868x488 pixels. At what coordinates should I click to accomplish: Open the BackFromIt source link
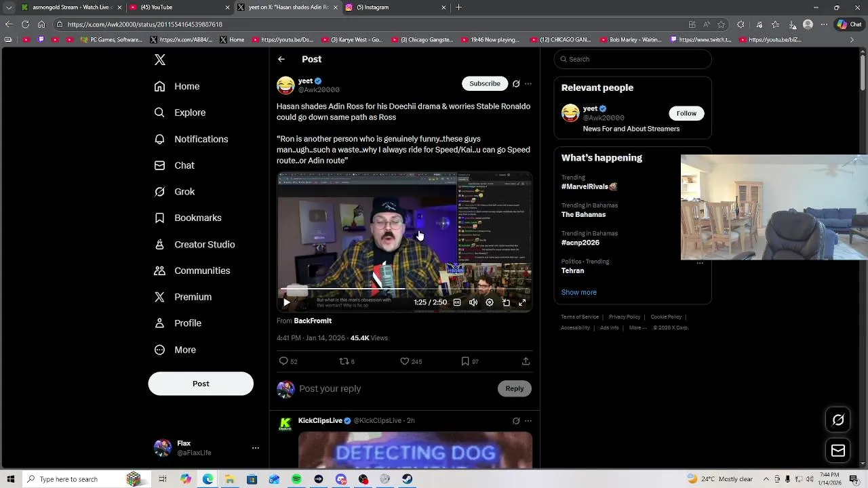[313, 321]
